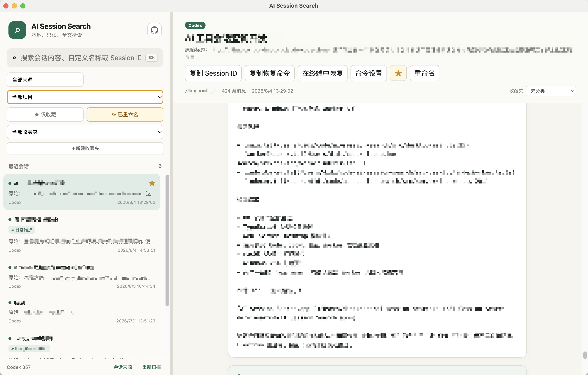Toggle the 已重命名 renamed filter
The width and height of the screenshot is (588, 375).
click(x=125, y=114)
